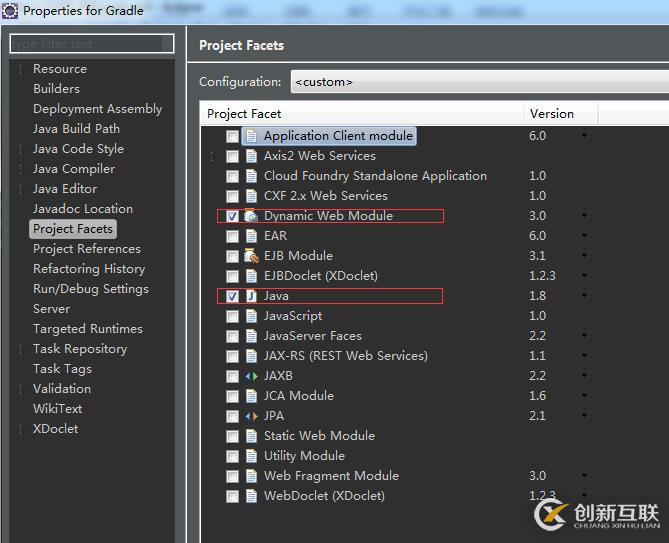Click the JAXB facet icon
Image resolution: width=669 pixels, height=543 pixels.
[251, 376]
